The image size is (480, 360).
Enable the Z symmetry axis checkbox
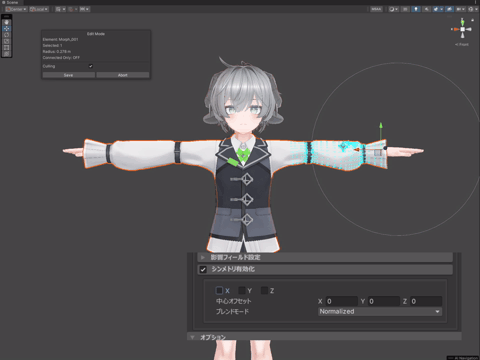[x=264, y=291]
